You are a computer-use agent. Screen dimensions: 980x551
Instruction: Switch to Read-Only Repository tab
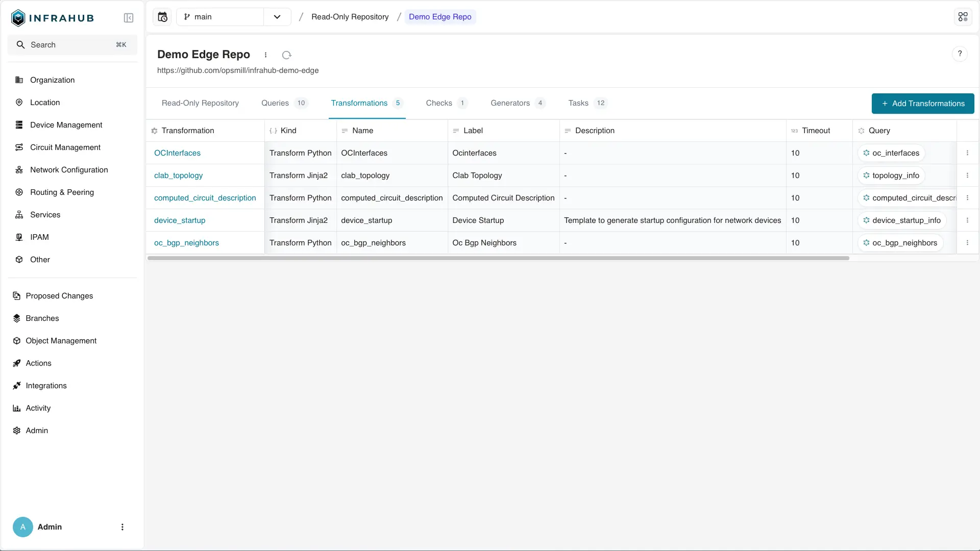(x=200, y=103)
